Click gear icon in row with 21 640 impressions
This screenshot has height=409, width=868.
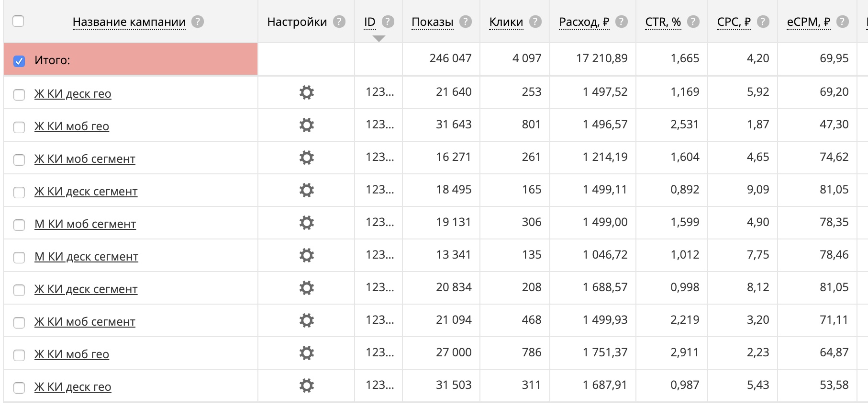click(306, 92)
